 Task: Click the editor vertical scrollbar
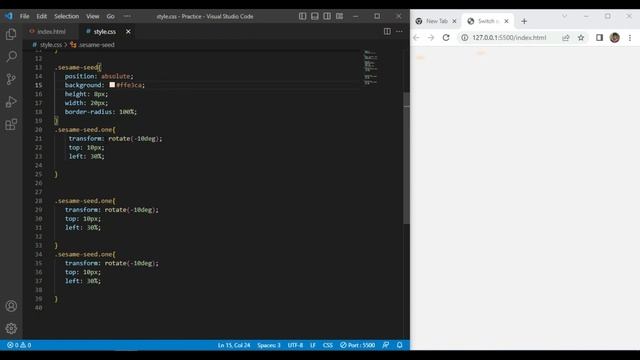(x=407, y=158)
